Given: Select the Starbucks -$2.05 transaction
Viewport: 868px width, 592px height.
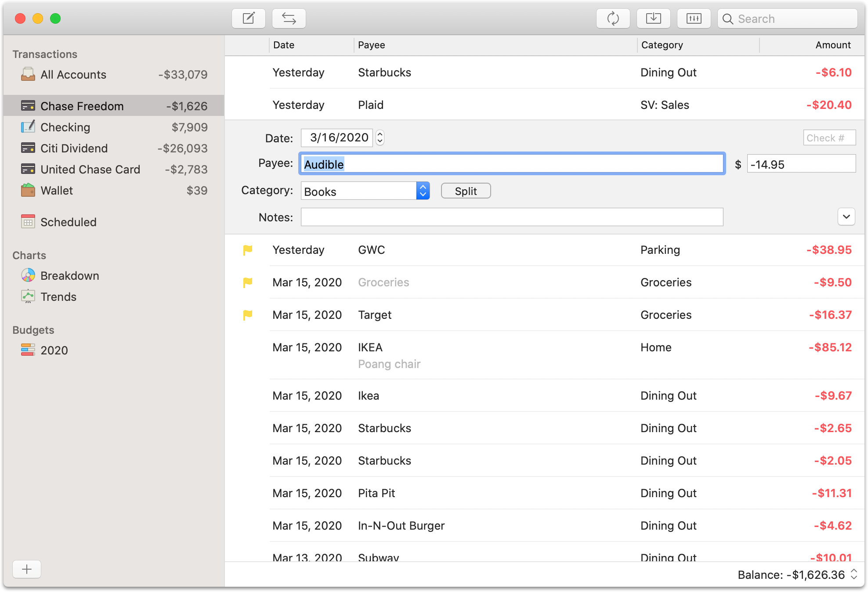Looking at the screenshot, I should [545, 461].
